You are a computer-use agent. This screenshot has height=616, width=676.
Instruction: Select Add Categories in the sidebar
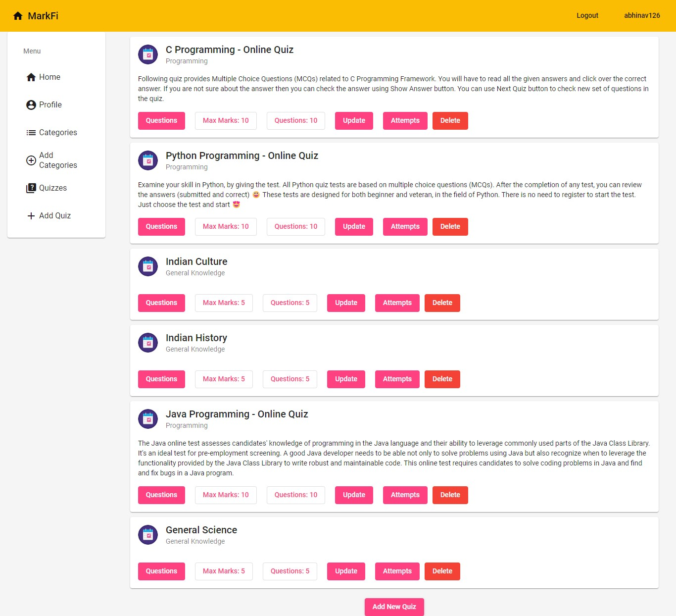pos(56,160)
